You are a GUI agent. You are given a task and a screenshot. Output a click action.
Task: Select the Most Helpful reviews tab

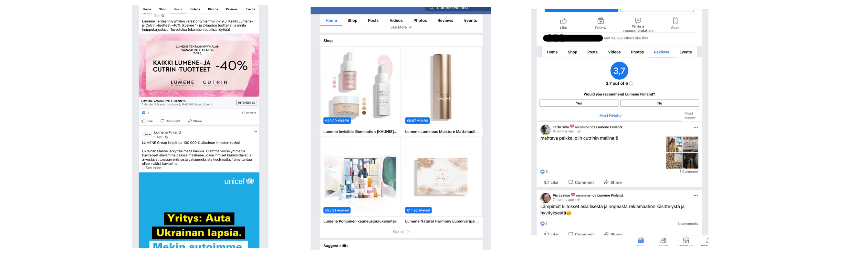coord(610,116)
